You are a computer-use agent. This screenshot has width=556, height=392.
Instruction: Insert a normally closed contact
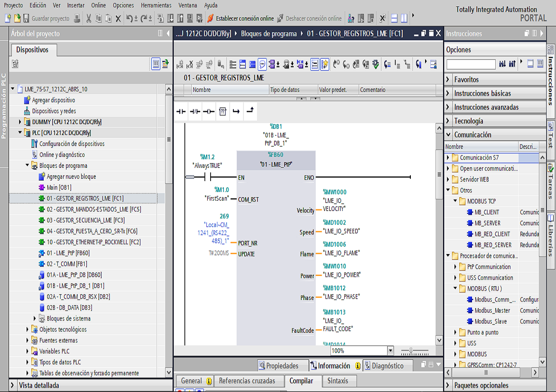[195, 112]
